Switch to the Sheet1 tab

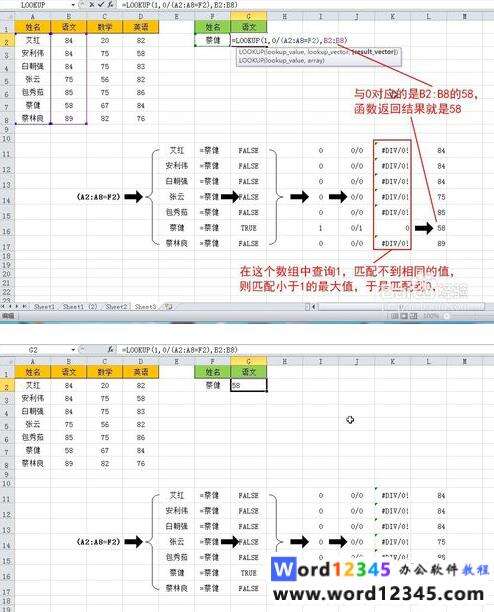(44, 307)
